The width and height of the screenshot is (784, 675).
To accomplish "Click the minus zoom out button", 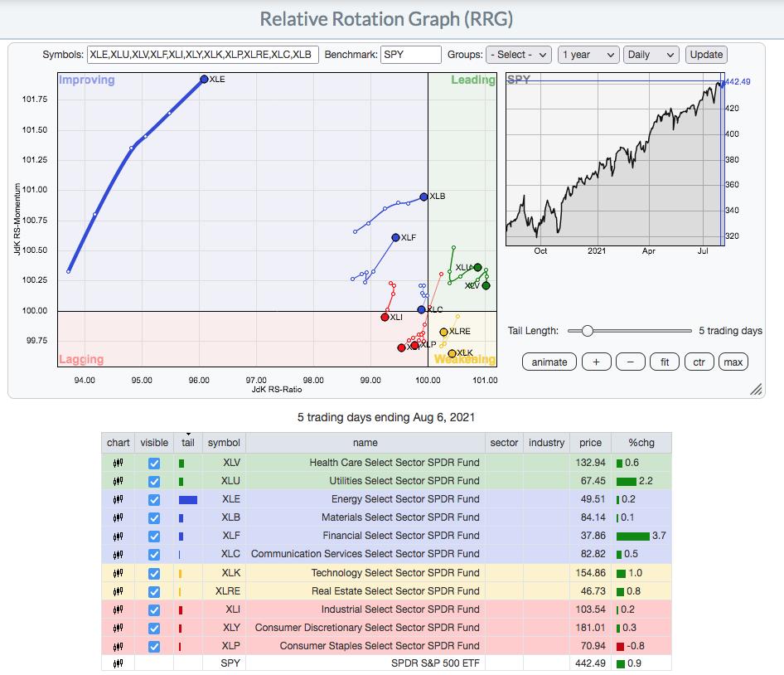I will click(630, 362).
